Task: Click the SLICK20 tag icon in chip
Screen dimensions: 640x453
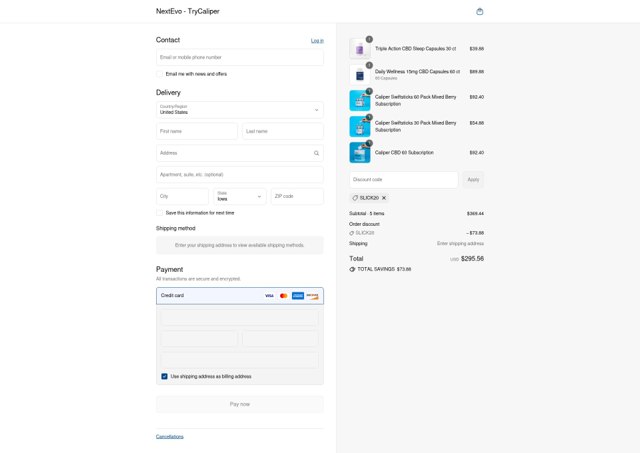Action: point(355,198)
